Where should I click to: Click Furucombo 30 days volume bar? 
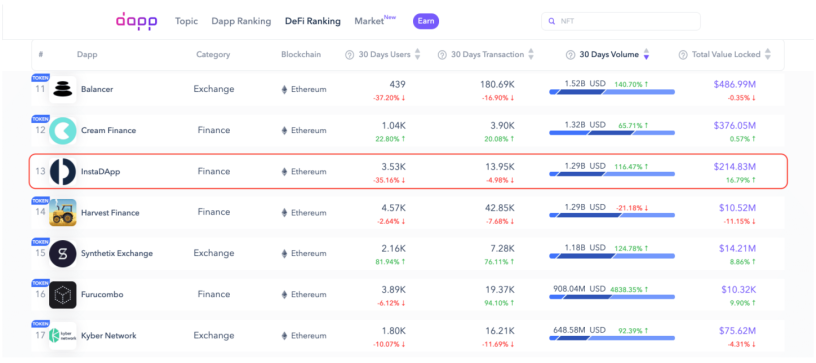tap(612, 297)
